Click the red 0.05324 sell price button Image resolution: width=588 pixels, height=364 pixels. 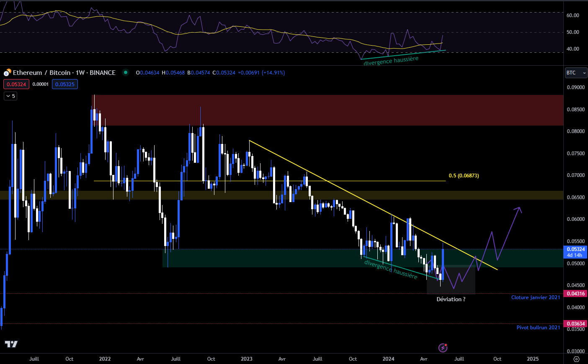pyautogui.click(x=16, y=84)
